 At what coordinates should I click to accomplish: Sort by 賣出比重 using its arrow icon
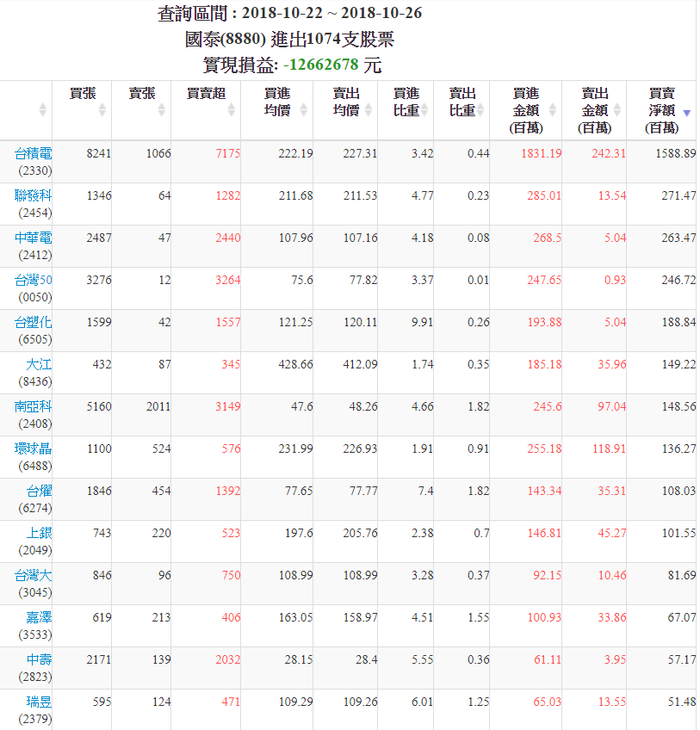tap(480, 110)
